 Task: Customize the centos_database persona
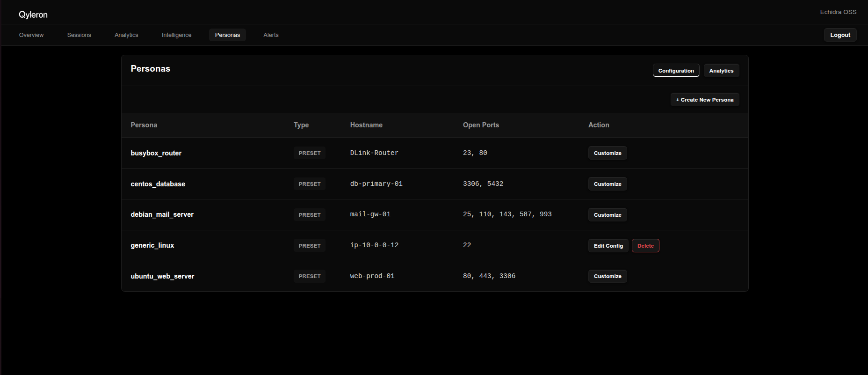pos(608,184)
